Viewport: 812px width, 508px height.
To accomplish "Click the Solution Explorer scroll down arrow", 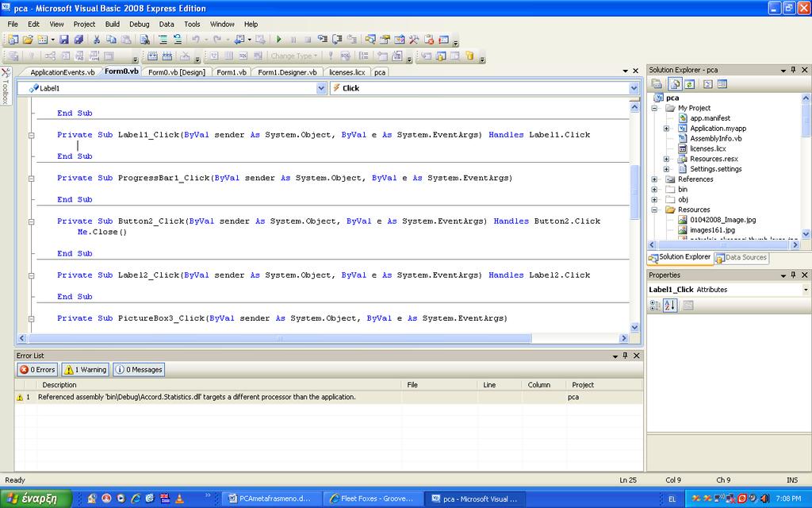I will click(x=806, y=234).
